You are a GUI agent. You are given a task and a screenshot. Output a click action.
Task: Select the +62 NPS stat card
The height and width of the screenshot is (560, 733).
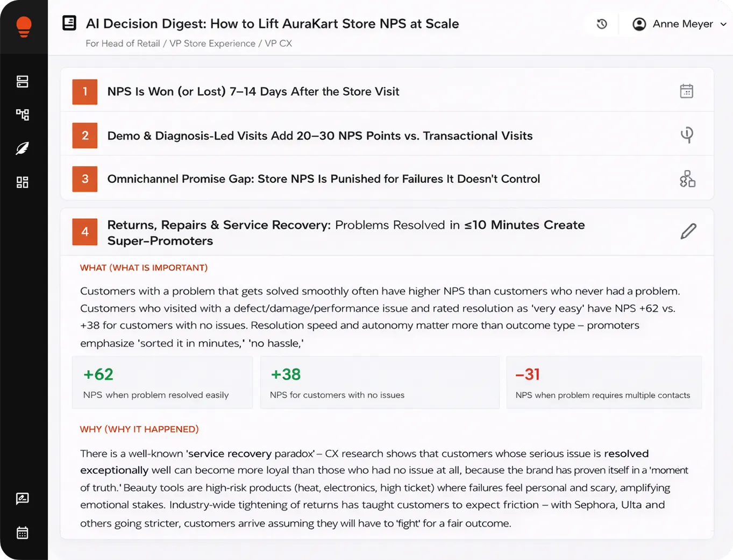(162, 382)
